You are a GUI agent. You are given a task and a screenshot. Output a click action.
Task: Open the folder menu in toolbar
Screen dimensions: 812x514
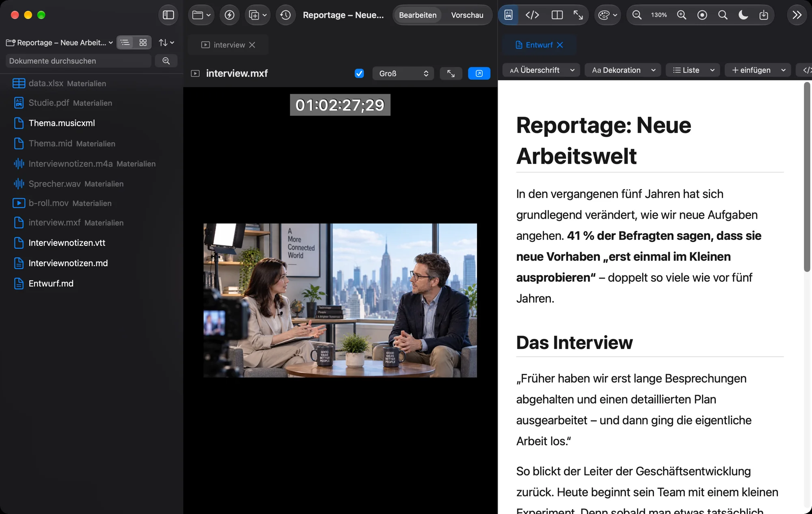coord(201,15)
